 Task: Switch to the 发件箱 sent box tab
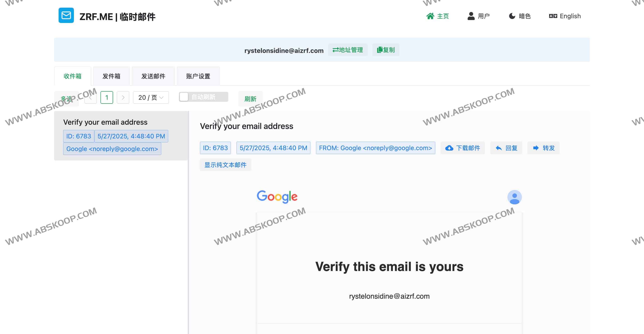(x=111, y=76)
